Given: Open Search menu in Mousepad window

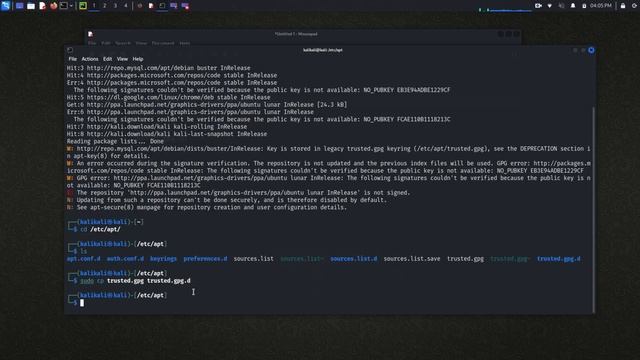Looking at the screenshot, I should [123, 43].
